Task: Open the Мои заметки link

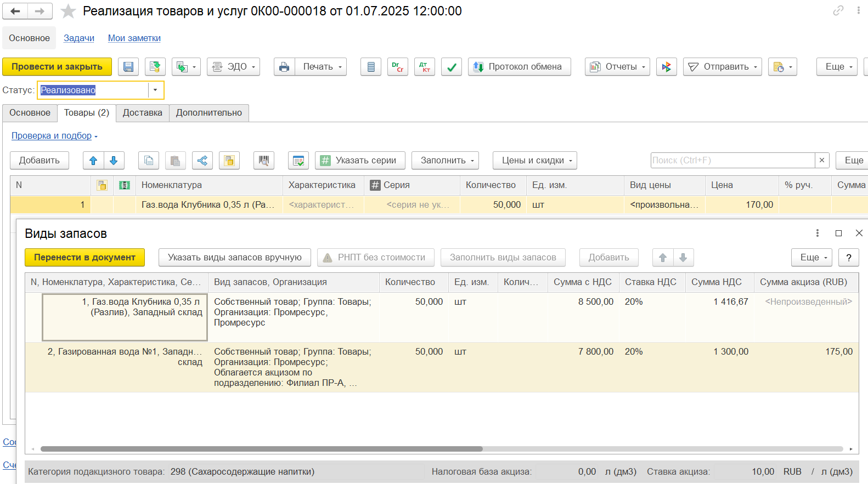Action: pyautogui.click(x=134, y=38)
